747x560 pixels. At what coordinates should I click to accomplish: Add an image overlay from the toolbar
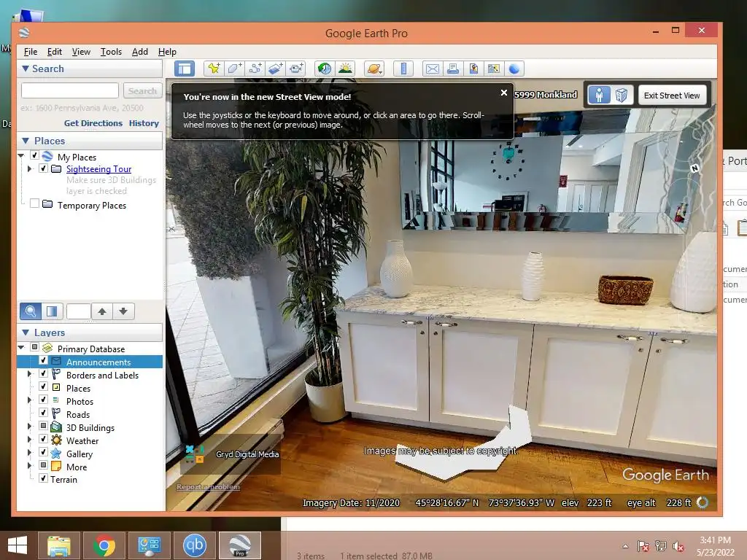coord(275,69)
